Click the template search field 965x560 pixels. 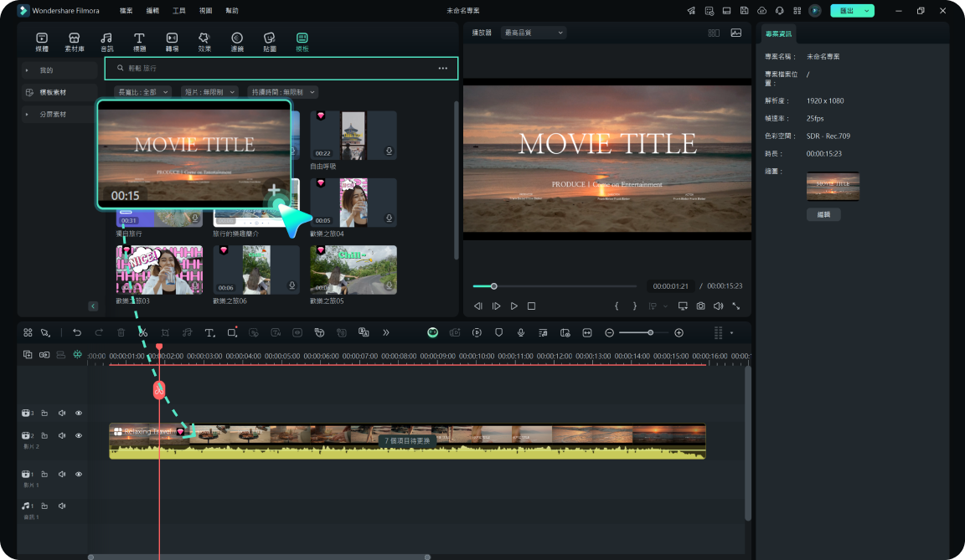[281, 69]
